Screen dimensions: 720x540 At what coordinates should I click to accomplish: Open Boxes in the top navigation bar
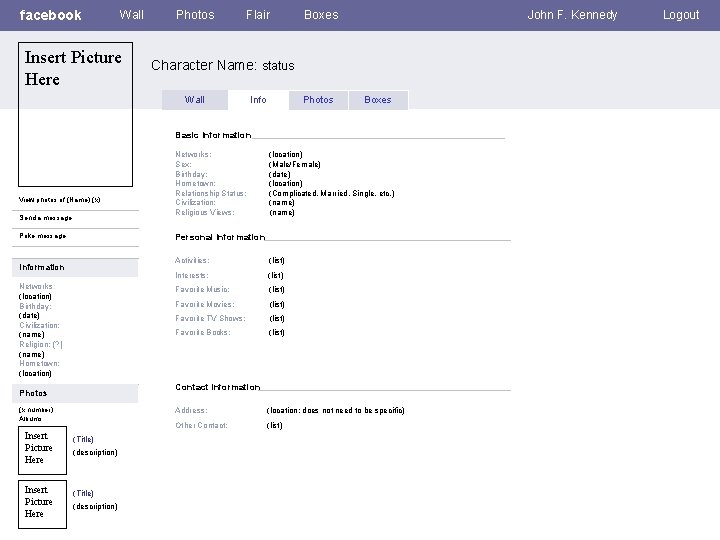(x=321, y=15)
